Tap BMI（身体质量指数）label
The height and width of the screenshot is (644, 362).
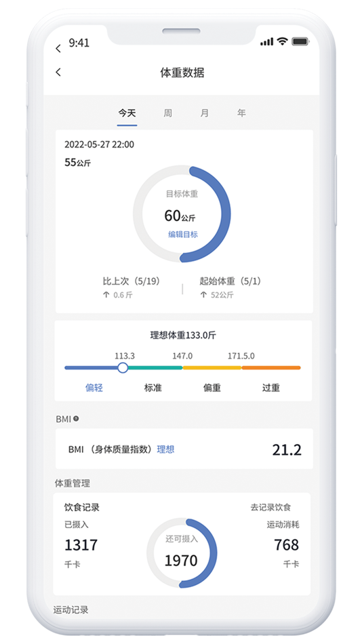[x=111, y=449]
